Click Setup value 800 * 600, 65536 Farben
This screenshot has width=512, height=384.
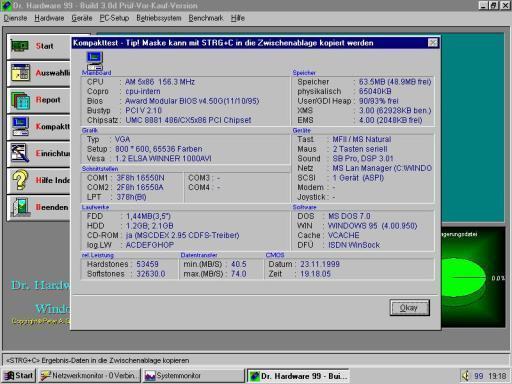click(159, 149)
